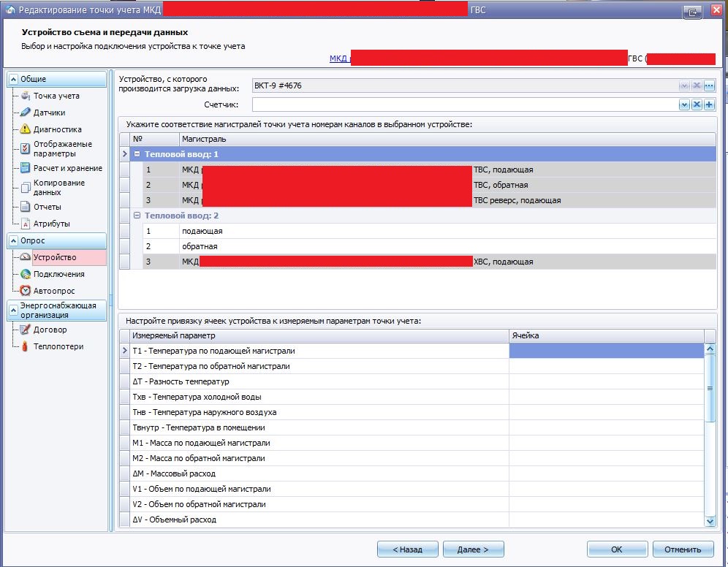728x567 pixels.
Task: Collapse the Опрос sidebar section
Action: point(13,240)
